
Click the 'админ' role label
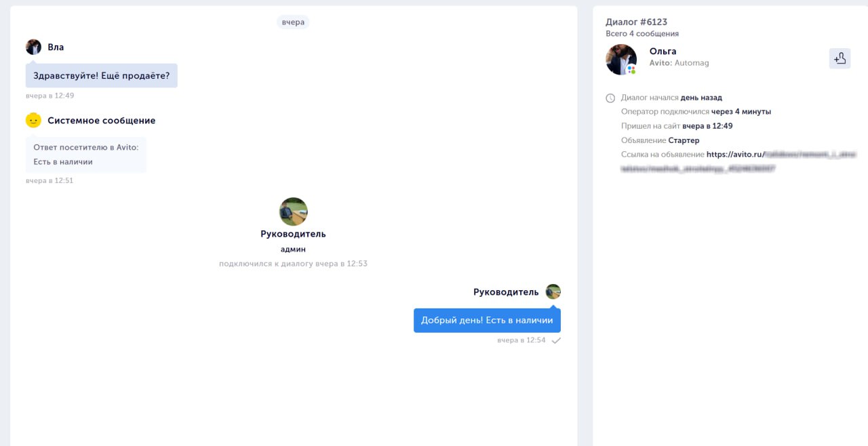[x=293, y=249]
